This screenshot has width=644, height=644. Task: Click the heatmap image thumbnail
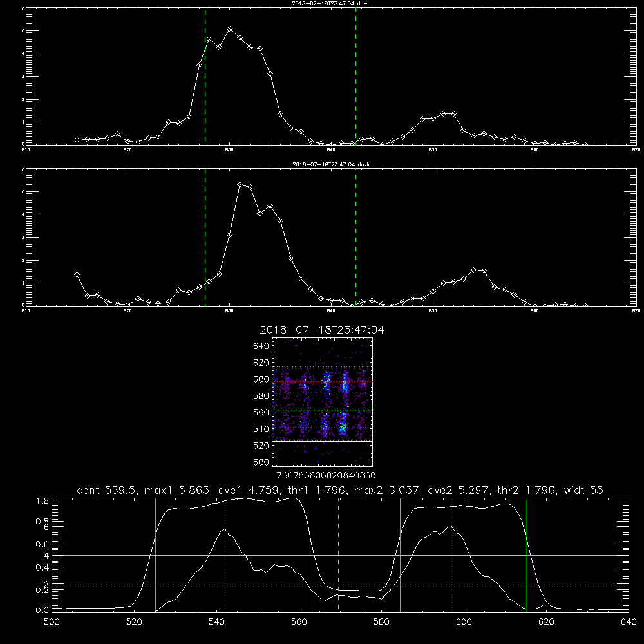coord(322,402)
